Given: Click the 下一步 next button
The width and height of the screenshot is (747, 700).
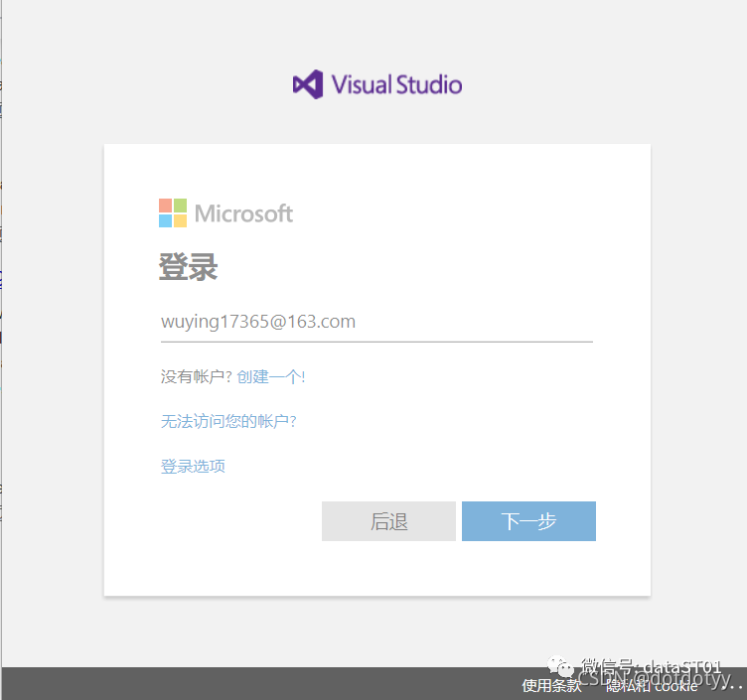Looking at the screenshot, I should (528, 521).
